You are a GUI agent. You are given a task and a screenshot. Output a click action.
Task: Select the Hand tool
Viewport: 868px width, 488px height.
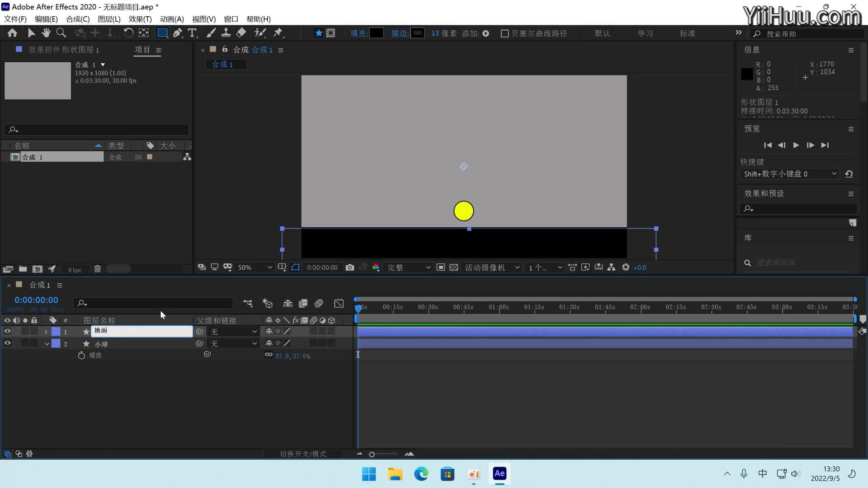[46, 33]
